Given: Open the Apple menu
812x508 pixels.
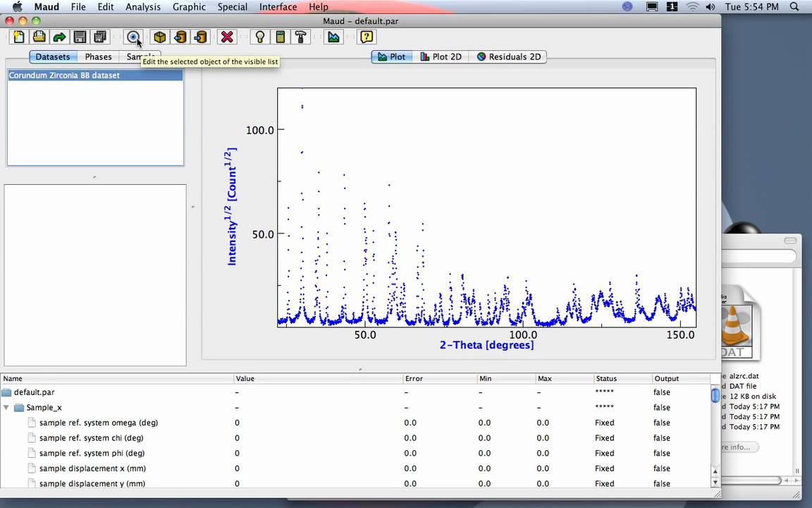Looking at the screenshot, I should [17, 7].
